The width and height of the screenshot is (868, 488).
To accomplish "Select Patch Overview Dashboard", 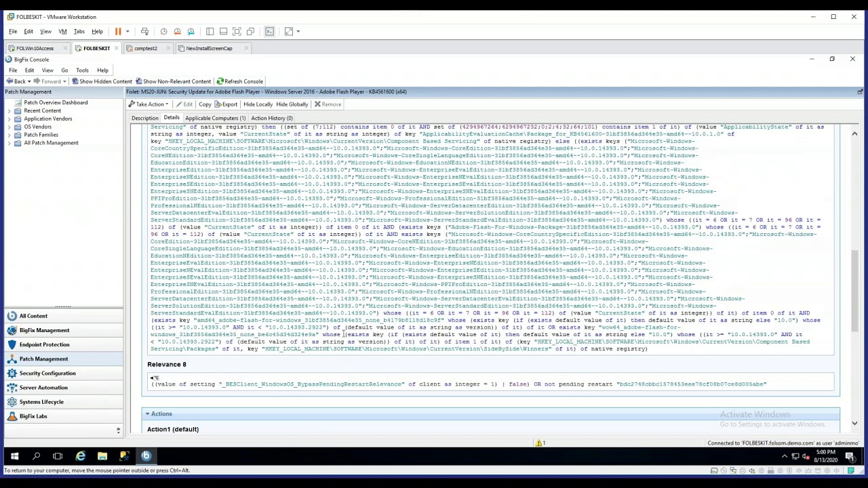I will pyautogui.click(x=56, y=102).
